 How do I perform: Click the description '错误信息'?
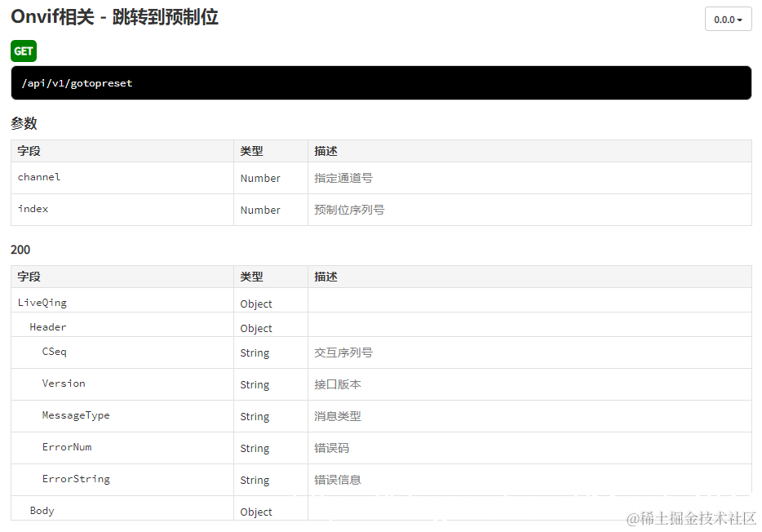click(x=337, y=480)
